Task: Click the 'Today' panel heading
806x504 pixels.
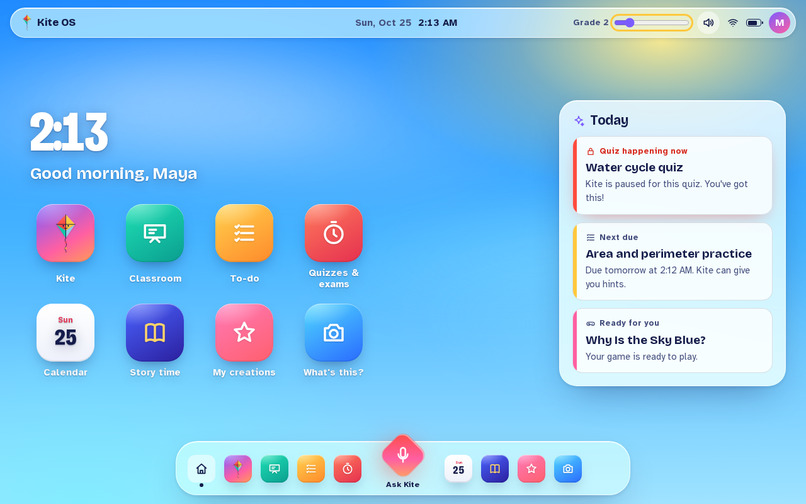Action: pos(609,120)
